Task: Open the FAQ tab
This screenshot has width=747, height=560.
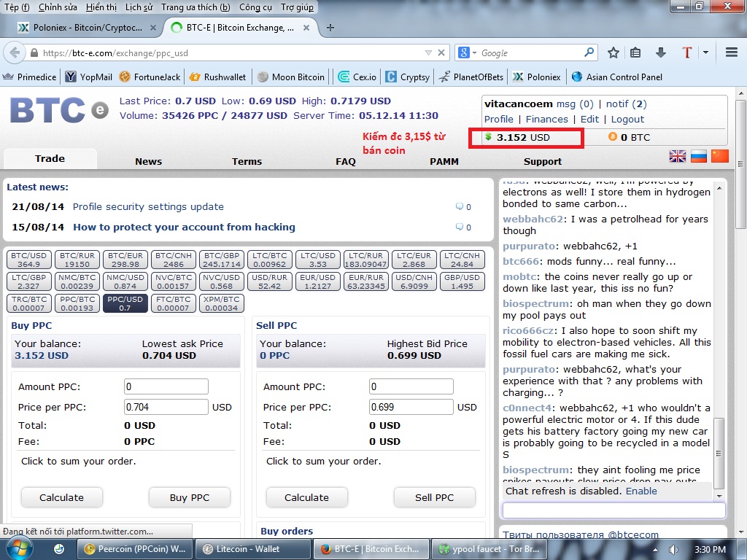Action: point(345,161)
